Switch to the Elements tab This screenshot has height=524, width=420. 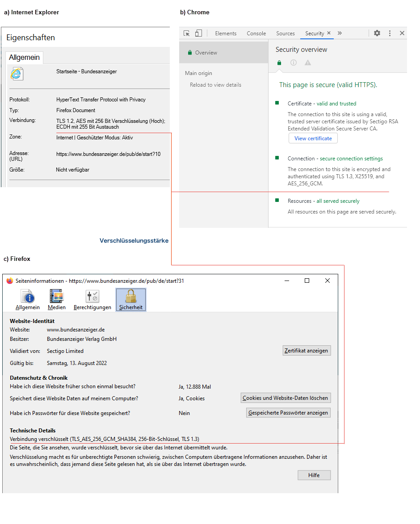(226, 34)
